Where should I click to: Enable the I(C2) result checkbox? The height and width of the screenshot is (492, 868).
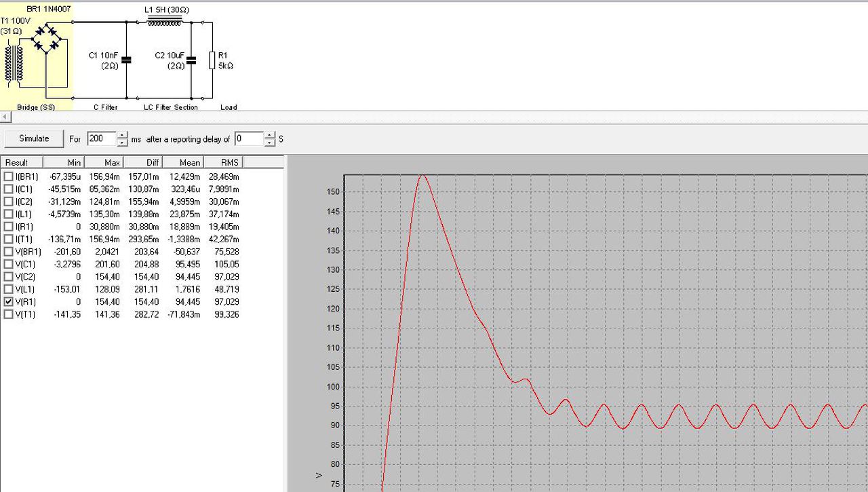pos(9,202)
